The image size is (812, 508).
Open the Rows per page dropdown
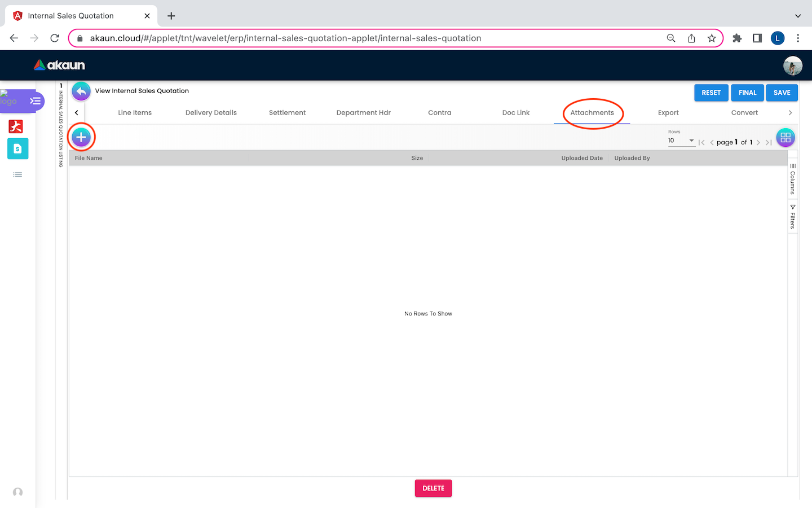point(681,141)
